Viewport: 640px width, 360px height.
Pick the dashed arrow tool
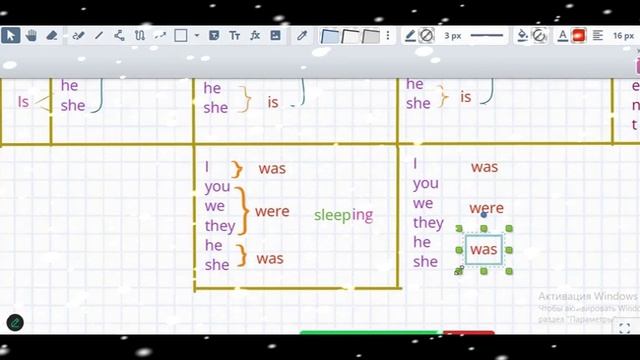coord(160,36)
